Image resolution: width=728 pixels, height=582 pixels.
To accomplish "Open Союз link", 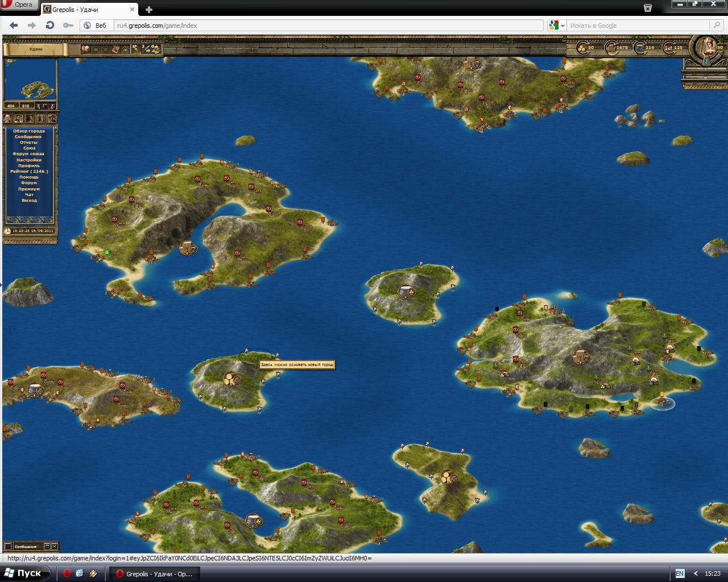I will [x=29, y=148].
